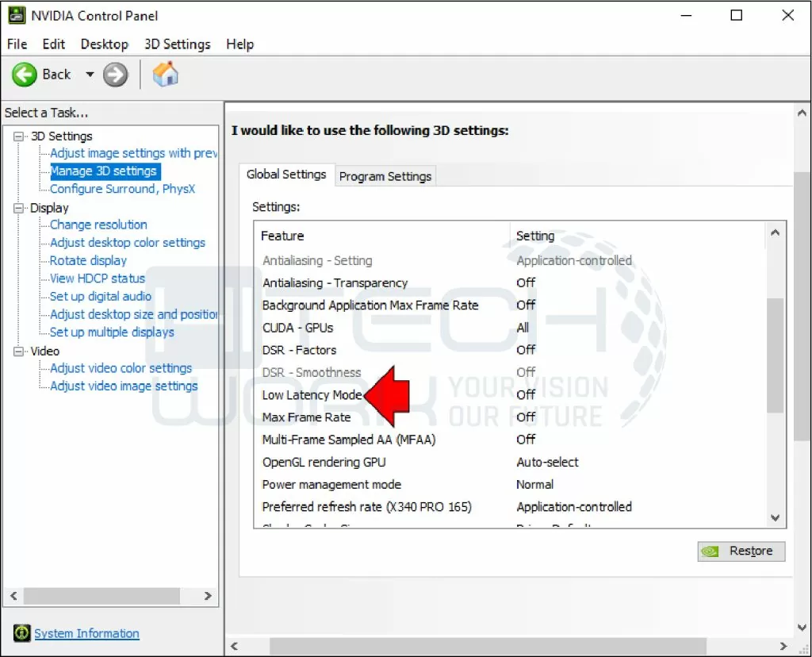Click the Restore button

point(741,551)
